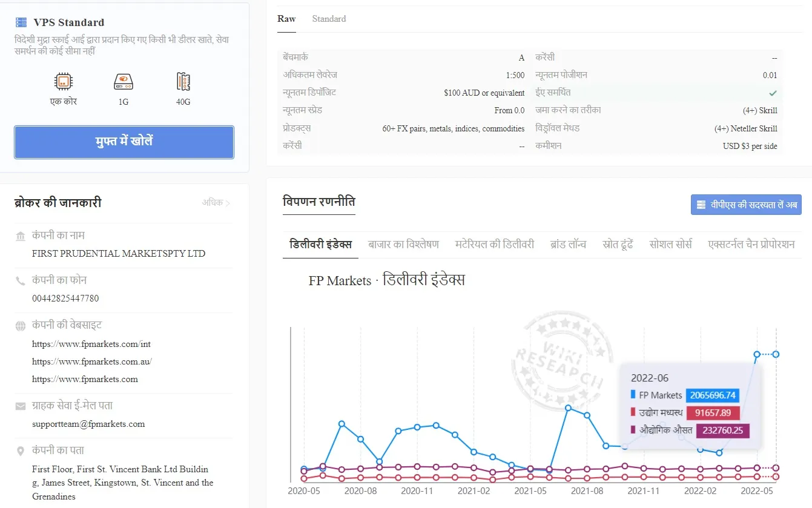
Task: Click the 2021-11 x-axis label
Action: (x=644, y=491)
